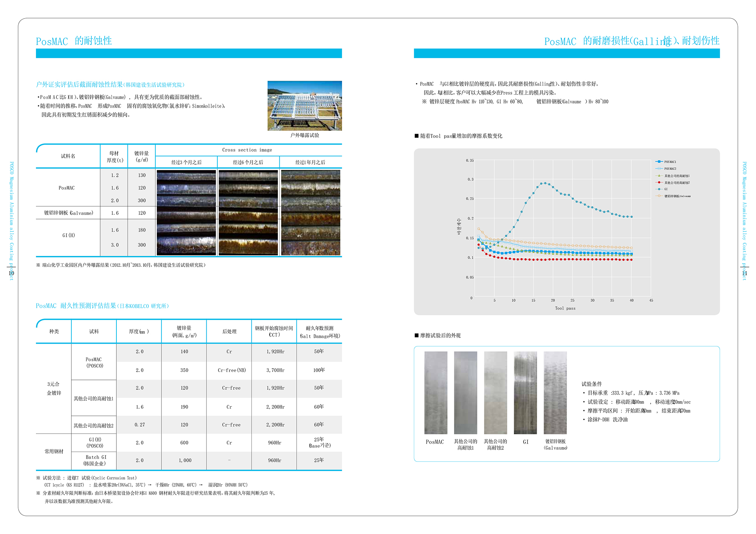Click the 600 coating weight cell for GI(H)
The height and width of the screenshot is (534, 756).
click(184, 443)
